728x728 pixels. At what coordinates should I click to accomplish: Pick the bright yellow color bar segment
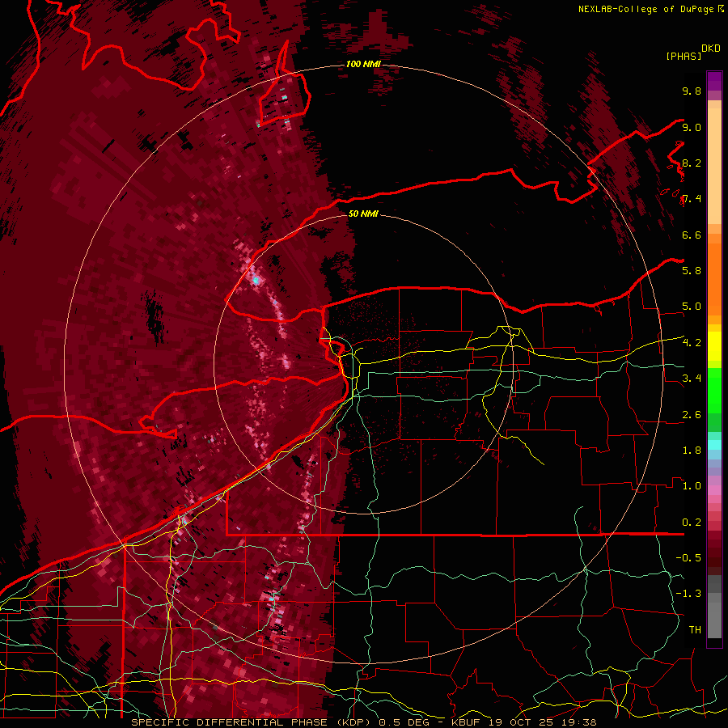tap(714, 346)
